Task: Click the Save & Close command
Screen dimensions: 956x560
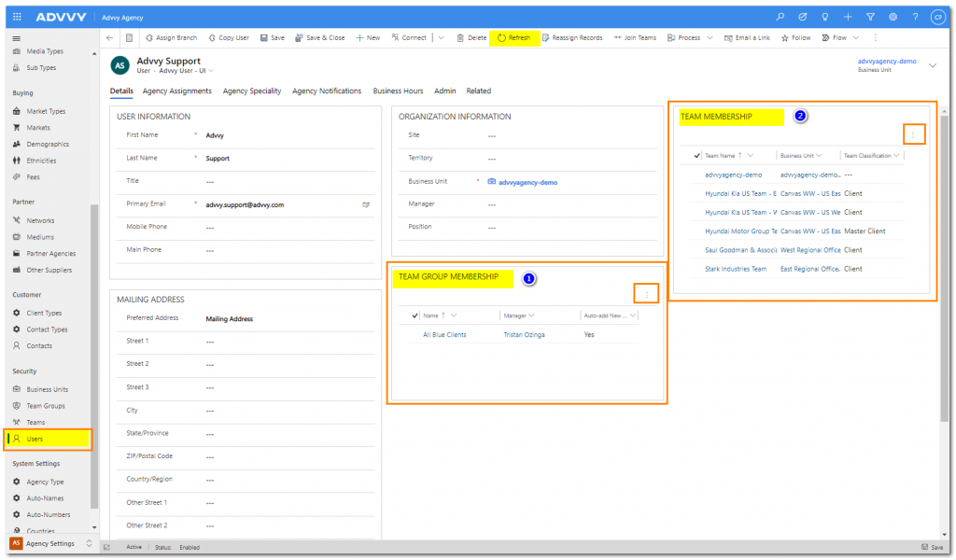Action: pos(319,38)
